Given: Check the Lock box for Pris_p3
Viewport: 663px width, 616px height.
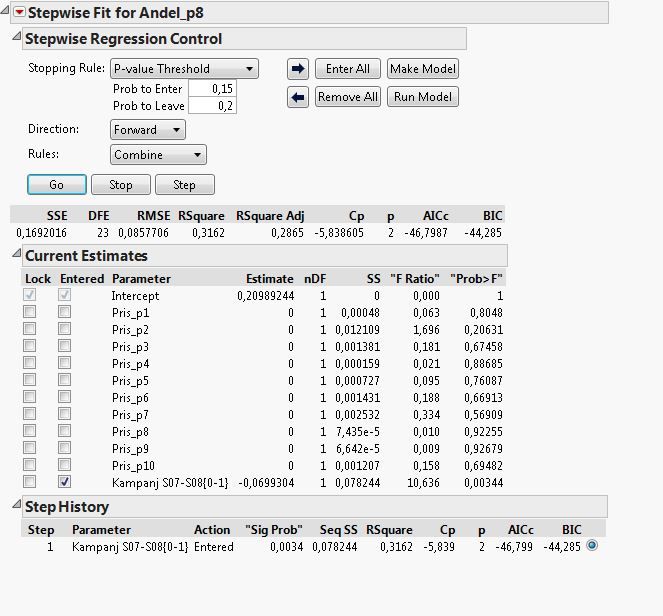Looking at the screenshot, I should (x=30, y=346).
